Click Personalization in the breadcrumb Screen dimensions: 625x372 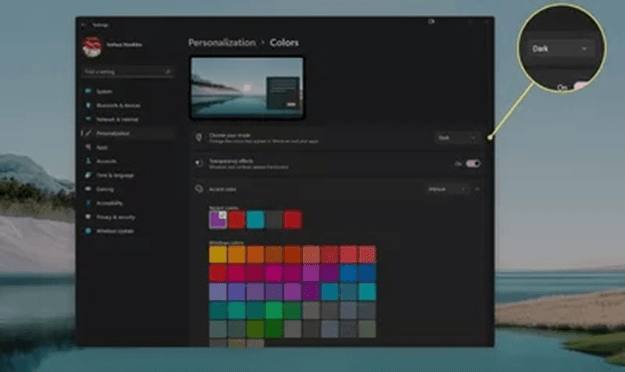(222, 43)
